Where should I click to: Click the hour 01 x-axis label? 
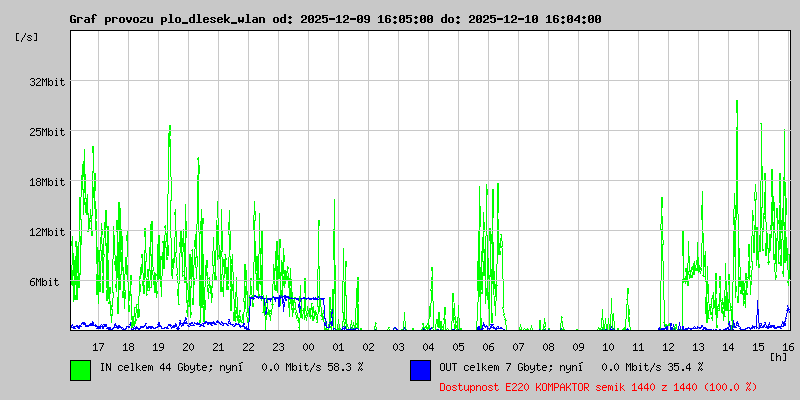(338, 347)
